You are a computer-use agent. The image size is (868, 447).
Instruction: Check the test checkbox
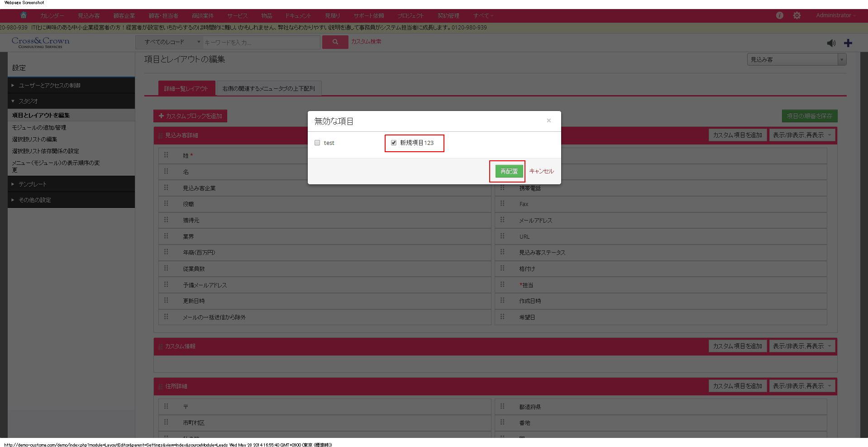click(317, 143)
